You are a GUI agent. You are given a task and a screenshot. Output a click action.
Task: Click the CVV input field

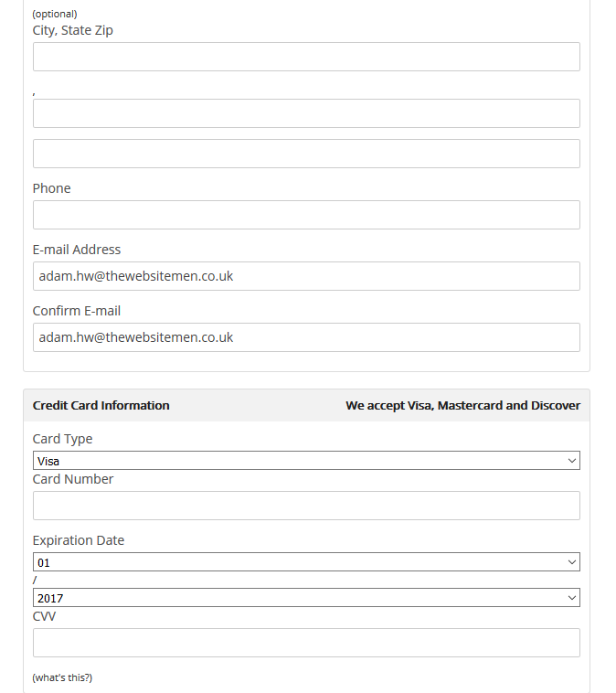[306, 643]
